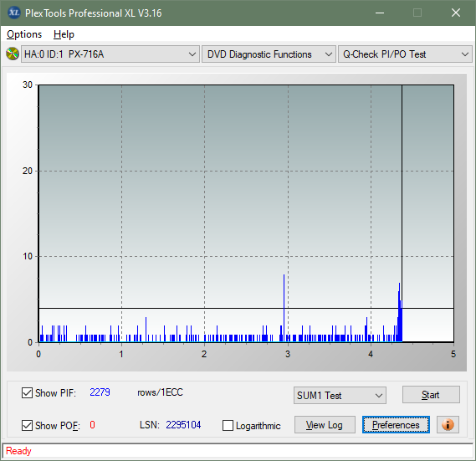Click the PlexTools Professional XL V3.16 title
Image resolution: width=476 pixels, height=461 pixels.
[x=94, y=13]
